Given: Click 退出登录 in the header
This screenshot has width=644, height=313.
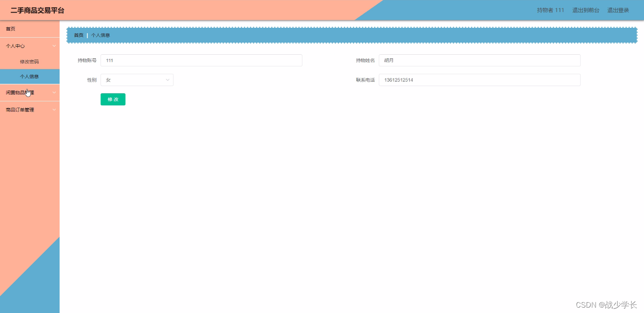Looking at the screenshot, I should point(618,10).
